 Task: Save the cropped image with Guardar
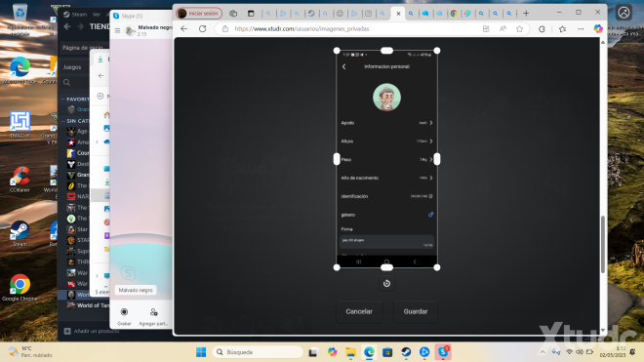pos(416,311)
